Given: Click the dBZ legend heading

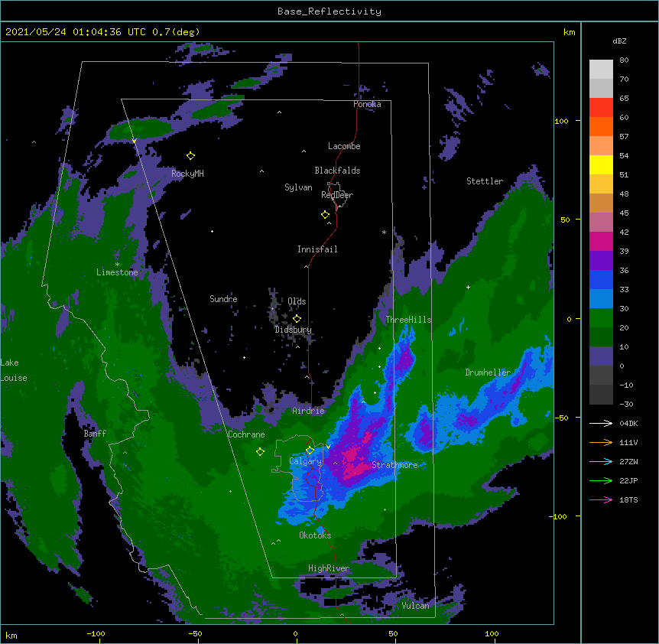Looking at the screenshot, I should [619, 41].
